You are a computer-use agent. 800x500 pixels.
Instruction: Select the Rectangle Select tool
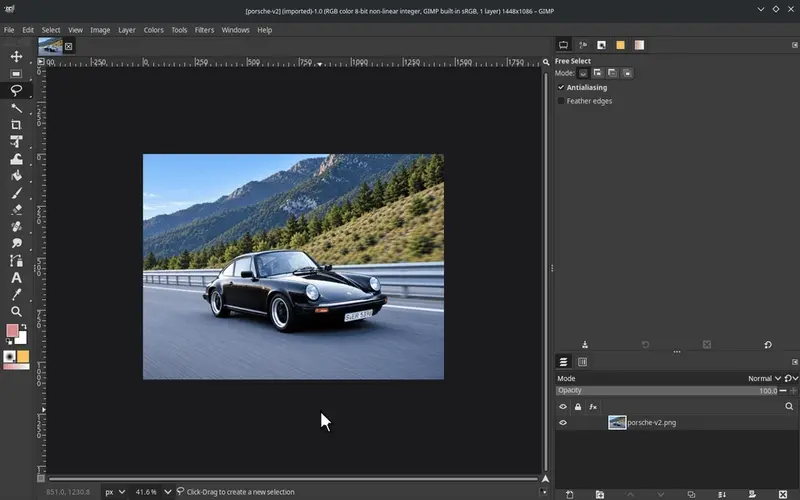[x=16, y=73]
